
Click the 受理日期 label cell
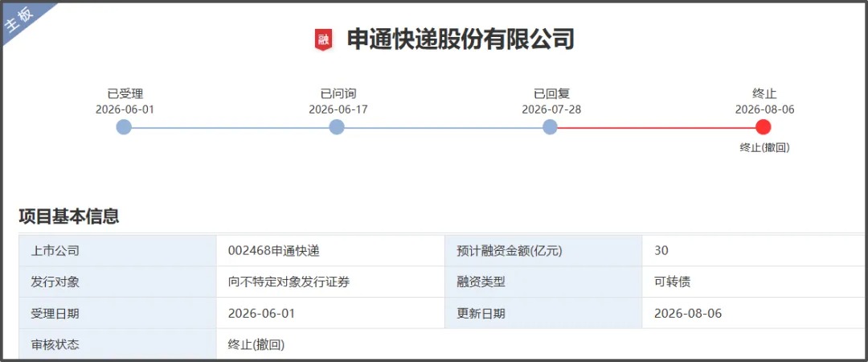click(x=118, y=313)
